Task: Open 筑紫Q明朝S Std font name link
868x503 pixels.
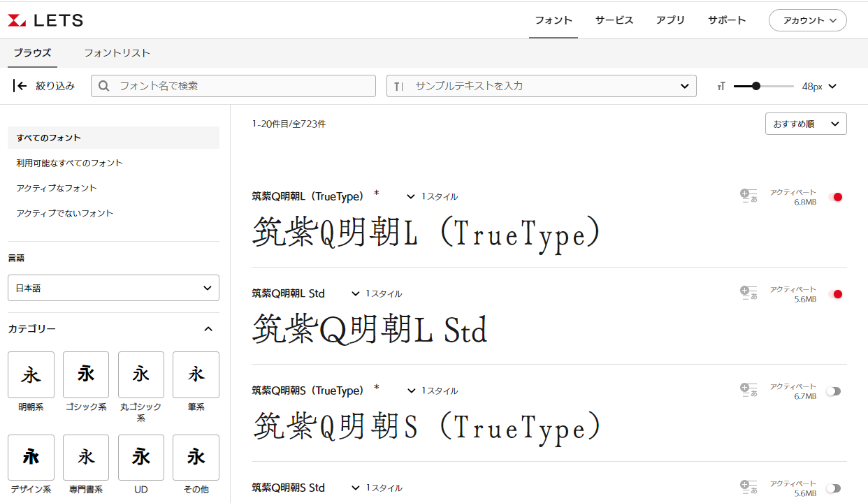Action: [289, 488]
